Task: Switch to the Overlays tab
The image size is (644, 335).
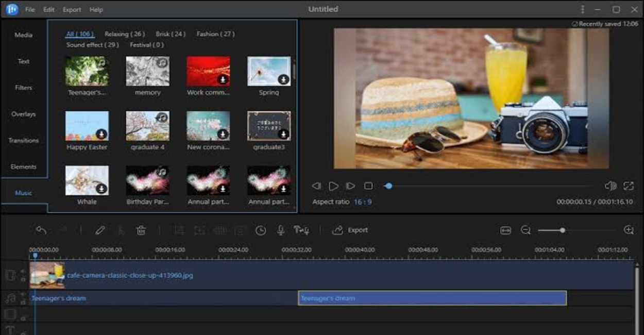Action: pos(24,114)
